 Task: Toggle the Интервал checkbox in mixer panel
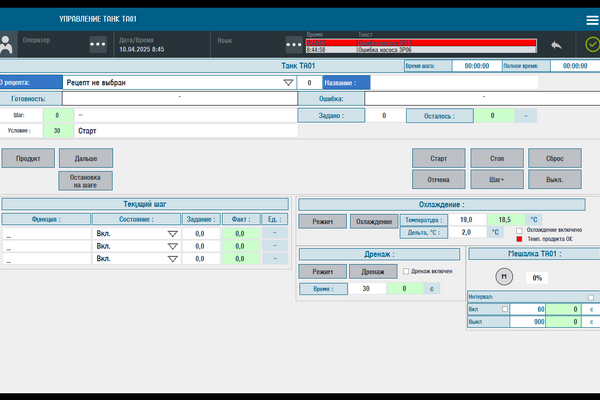coord(592,297)
